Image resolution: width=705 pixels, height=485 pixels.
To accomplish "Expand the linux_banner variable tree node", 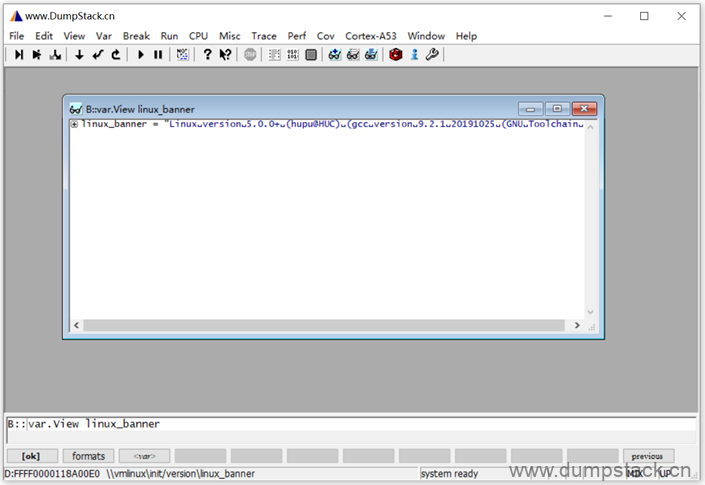I will (x=75, y=124).
